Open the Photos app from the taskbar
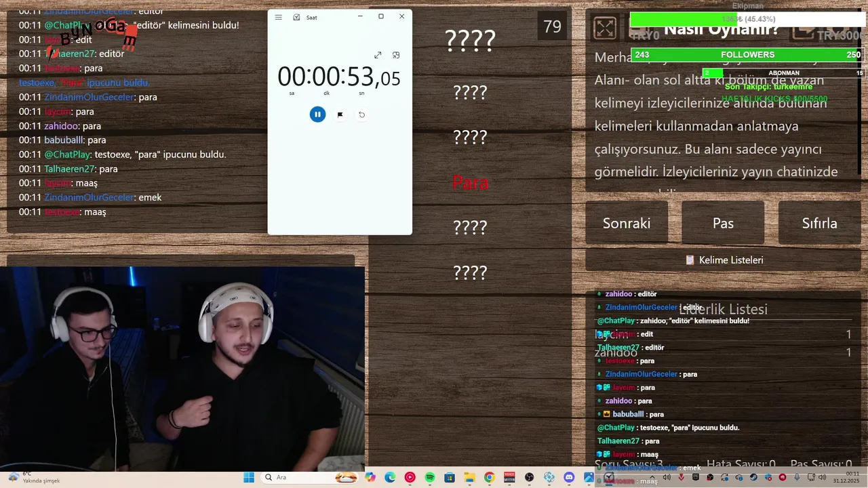Viewport: 868px width, 488px height. coord(589,478)
